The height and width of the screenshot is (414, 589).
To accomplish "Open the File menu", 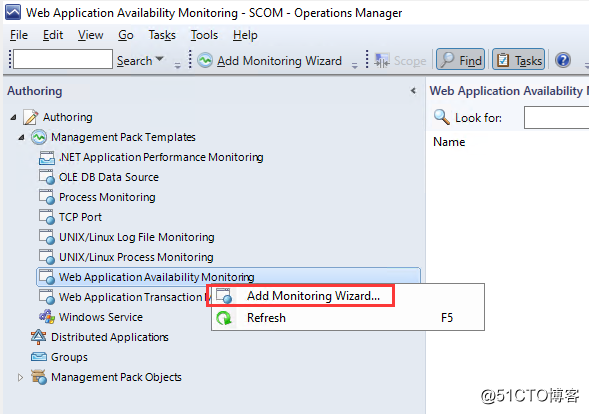I will tap(19, 35).
